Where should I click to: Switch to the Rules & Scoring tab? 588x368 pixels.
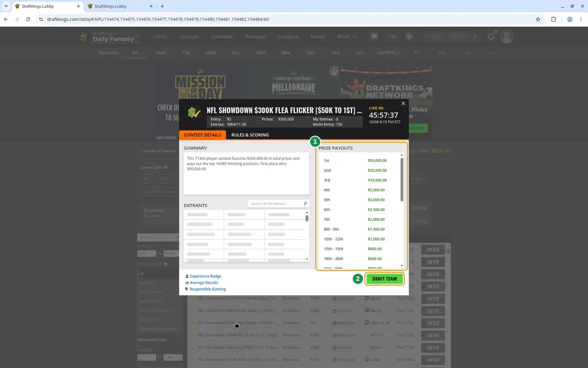tap(250, 135)
